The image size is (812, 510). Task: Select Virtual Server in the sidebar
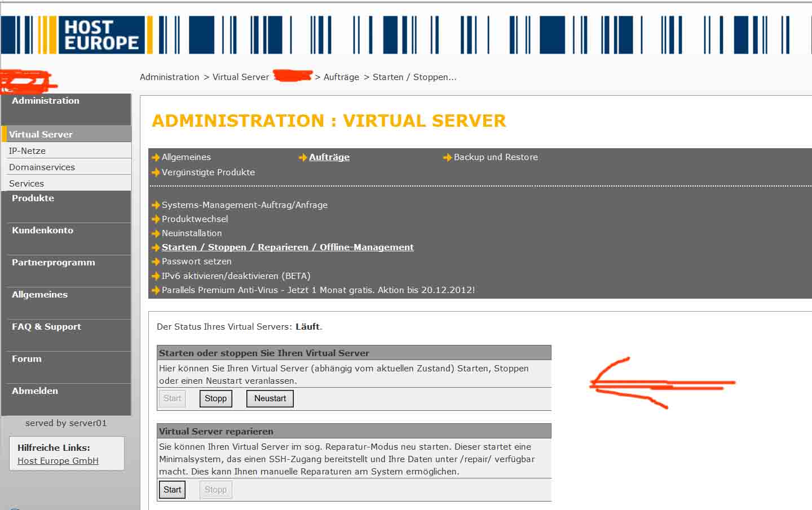(x=66, y=134)
